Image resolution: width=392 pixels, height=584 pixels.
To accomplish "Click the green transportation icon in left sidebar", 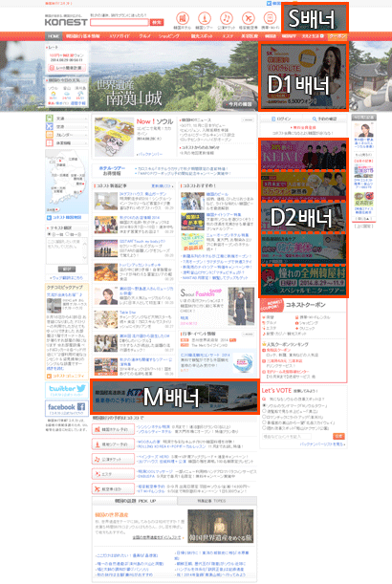I will [50, 119].
